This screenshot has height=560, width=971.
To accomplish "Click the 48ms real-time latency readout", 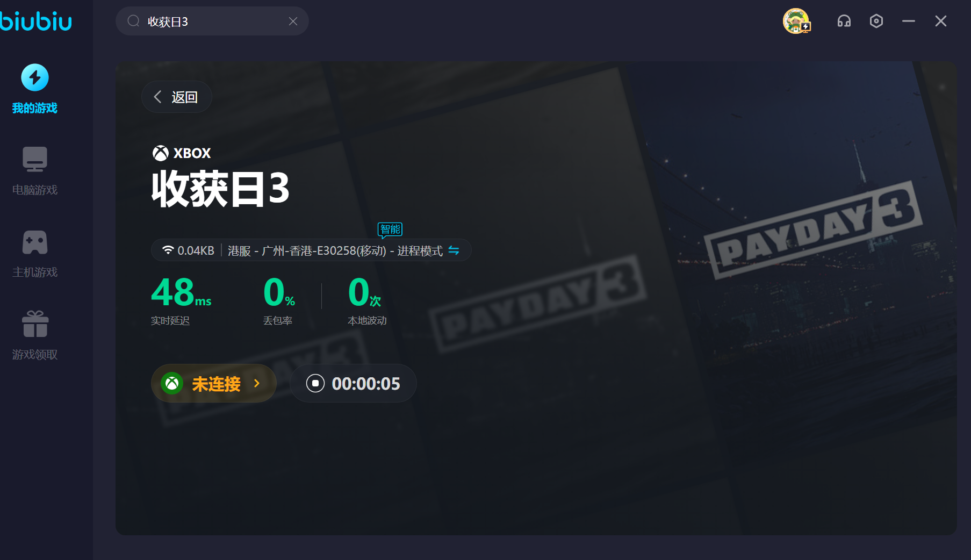I will coord(181,292).
